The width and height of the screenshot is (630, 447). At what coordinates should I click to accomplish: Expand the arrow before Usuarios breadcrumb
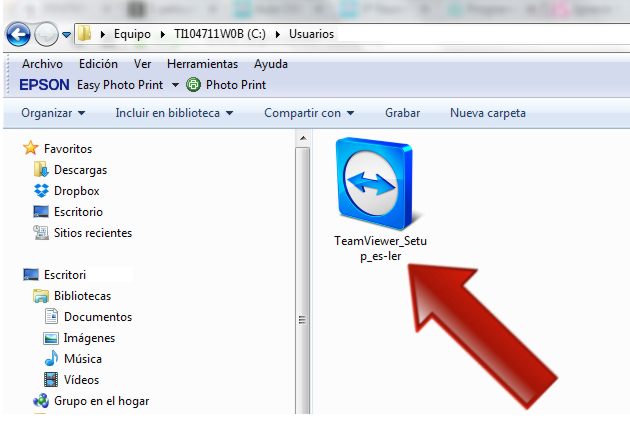click(278, 35)
